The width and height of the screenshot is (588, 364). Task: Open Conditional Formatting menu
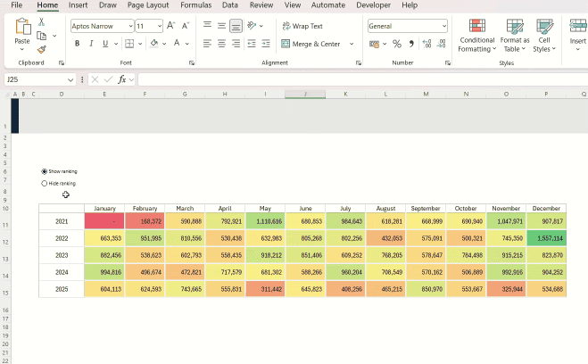477,36
